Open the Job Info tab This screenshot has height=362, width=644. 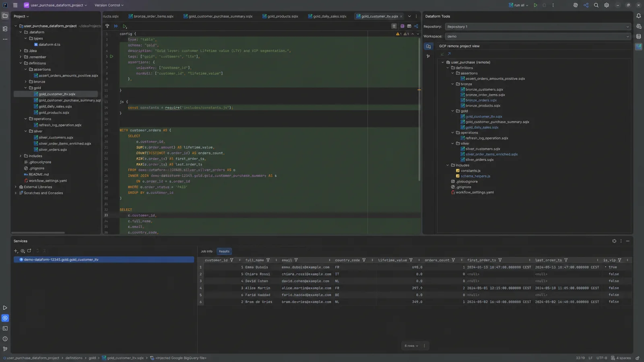point(206,251)
